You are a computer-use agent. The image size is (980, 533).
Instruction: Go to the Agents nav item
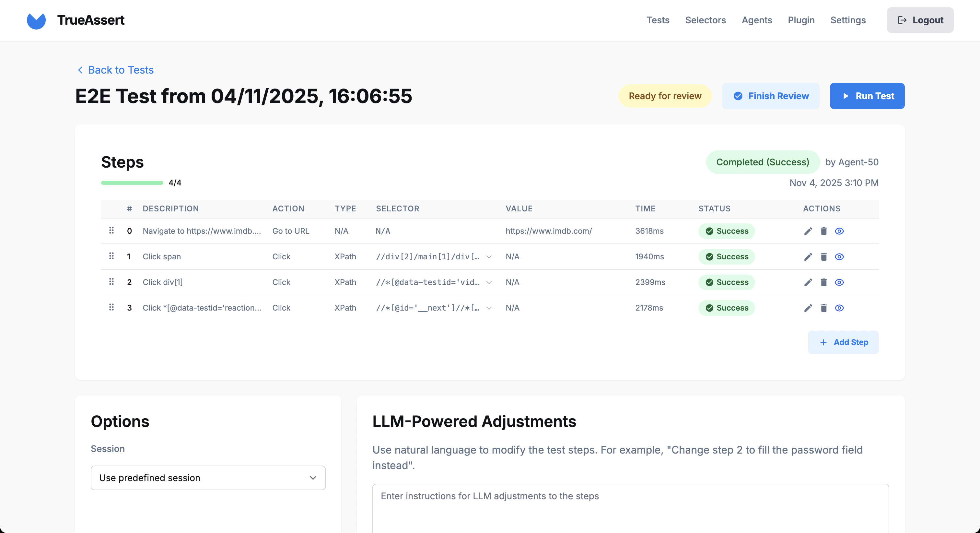[757, 20]
